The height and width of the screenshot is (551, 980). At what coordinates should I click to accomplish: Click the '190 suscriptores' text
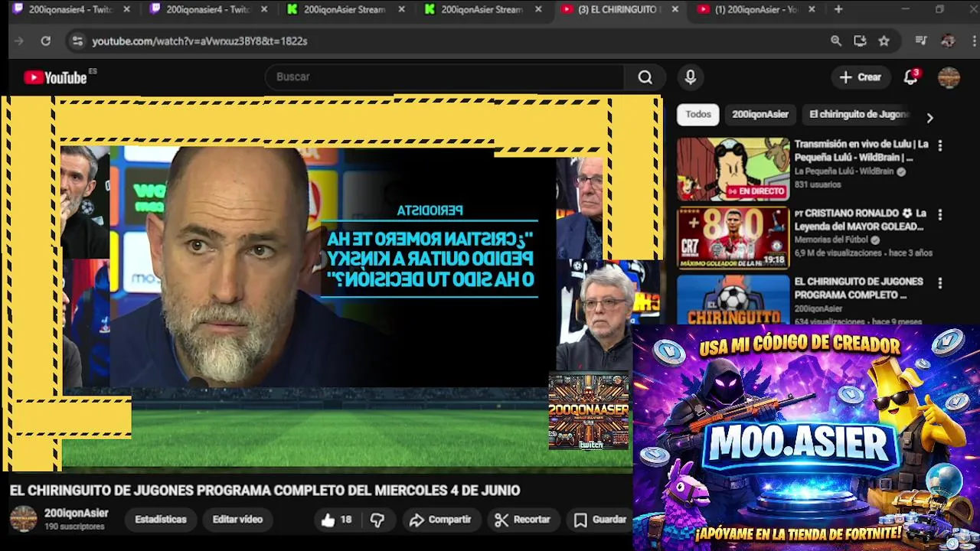click(74, 527)
